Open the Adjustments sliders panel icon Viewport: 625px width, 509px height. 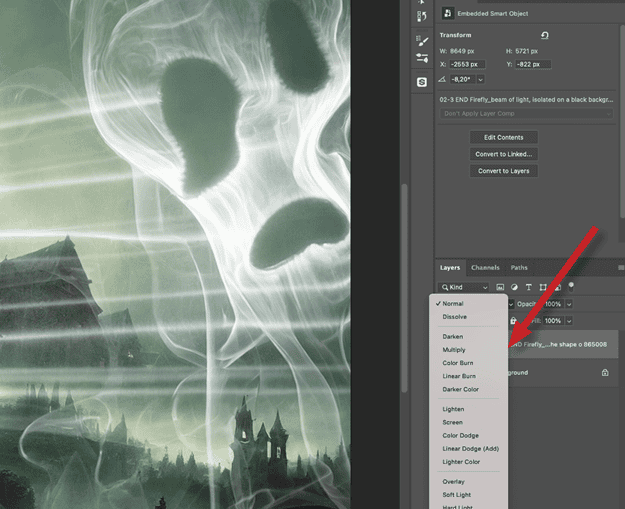pos(421,60)
